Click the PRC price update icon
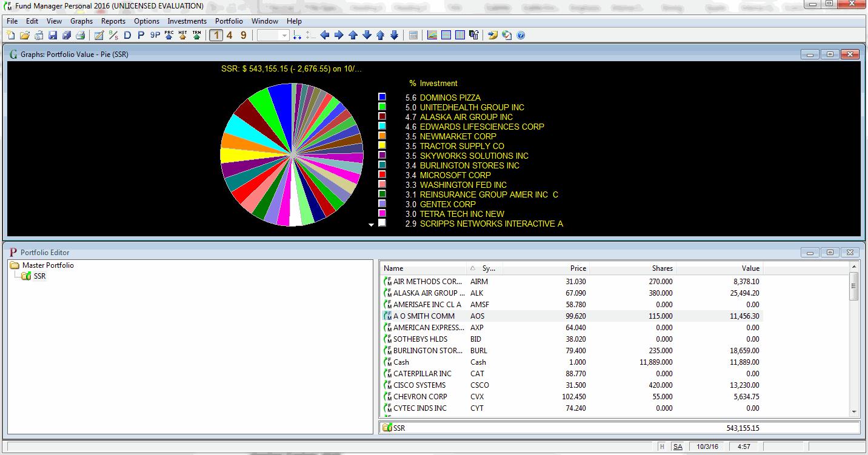The height and width of the screenshot is (455, 868). 169,35
